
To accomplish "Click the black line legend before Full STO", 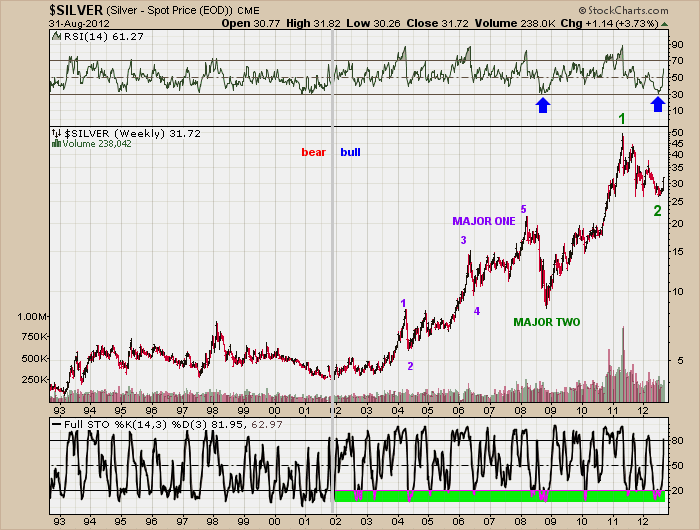I will pos(56,424).
